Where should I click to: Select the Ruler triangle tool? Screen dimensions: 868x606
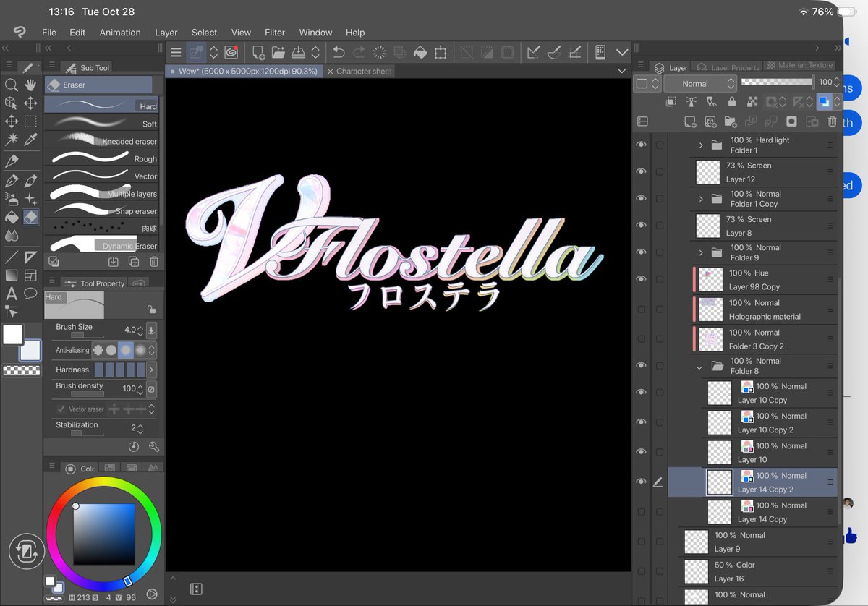(x=30, y=257)
